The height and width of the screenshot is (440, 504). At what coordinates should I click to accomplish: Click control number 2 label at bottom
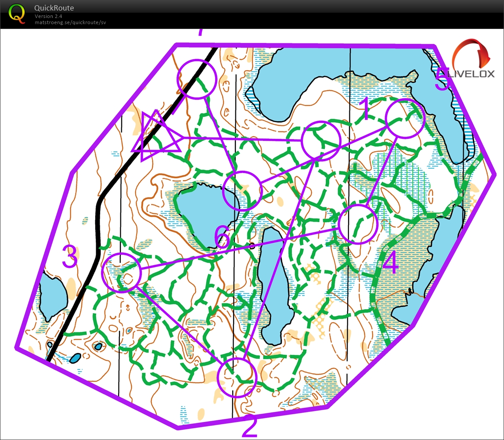pyautogui.click(x=249, y=426)
